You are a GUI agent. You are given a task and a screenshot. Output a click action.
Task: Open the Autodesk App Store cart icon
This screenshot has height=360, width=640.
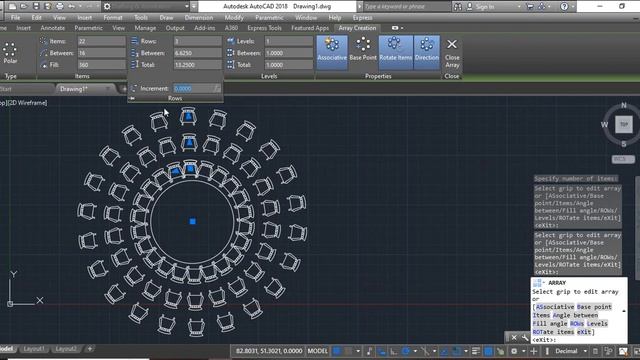(x=530, y=7)
